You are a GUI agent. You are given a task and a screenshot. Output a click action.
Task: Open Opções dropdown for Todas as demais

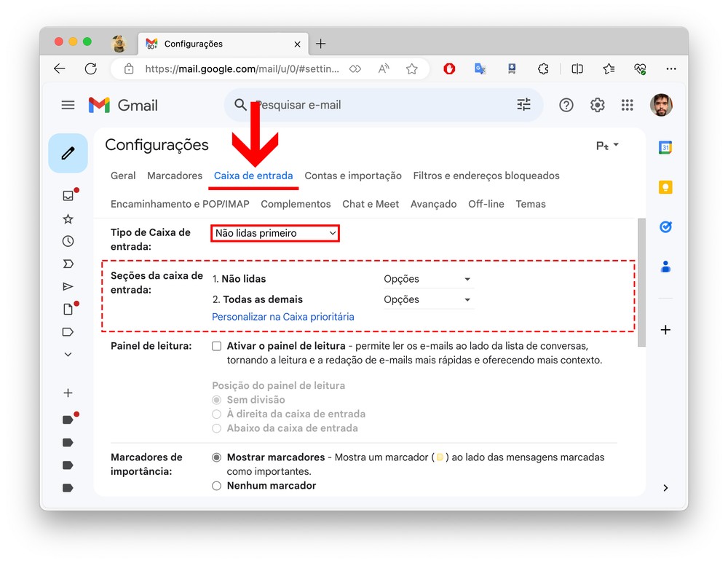click(427, 299)
